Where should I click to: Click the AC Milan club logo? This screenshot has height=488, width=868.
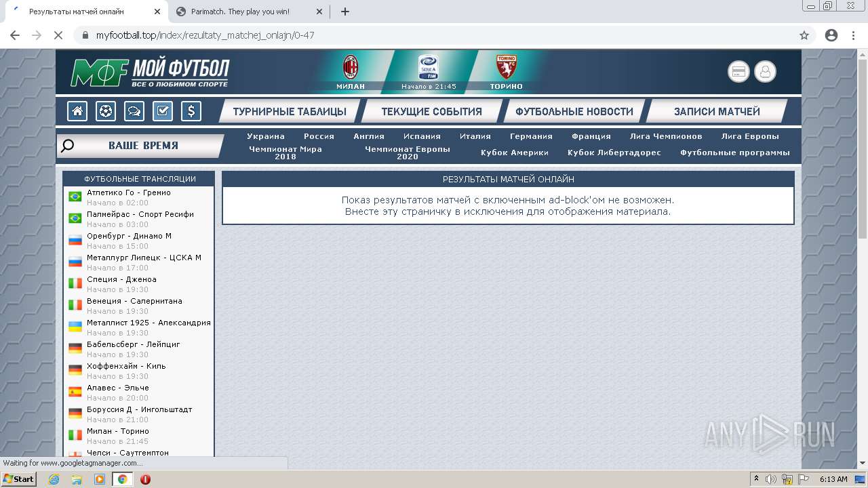pyautogui.click(x=351, y=68)
